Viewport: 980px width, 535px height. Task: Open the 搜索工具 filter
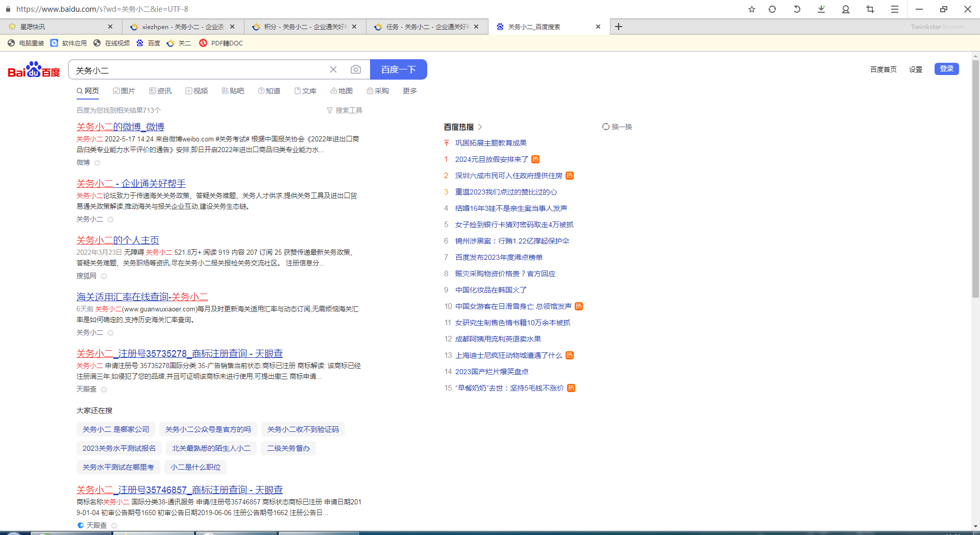click(x=345, y=110)
